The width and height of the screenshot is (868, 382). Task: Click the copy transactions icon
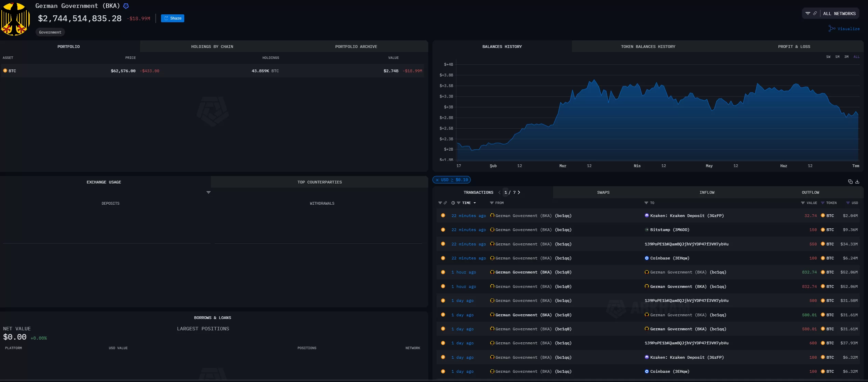(850, 182)
